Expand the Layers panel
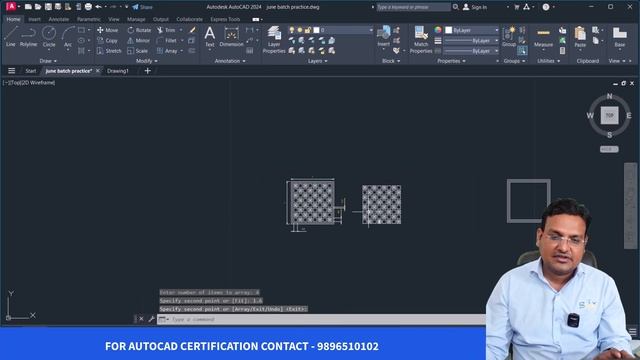The height and width of the screenshot is (360, 640). 317,61
